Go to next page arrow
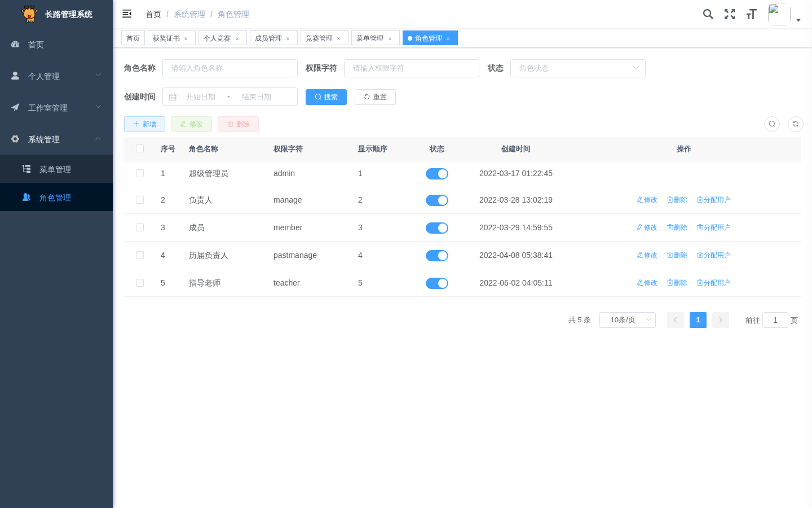812x508 pixels. [721, 320]
